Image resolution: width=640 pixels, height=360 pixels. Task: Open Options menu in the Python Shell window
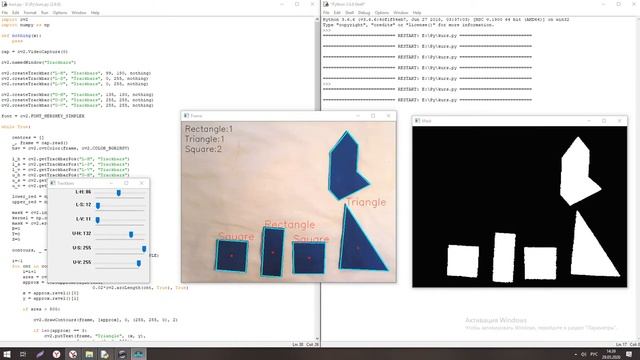(x=382, y=13)
